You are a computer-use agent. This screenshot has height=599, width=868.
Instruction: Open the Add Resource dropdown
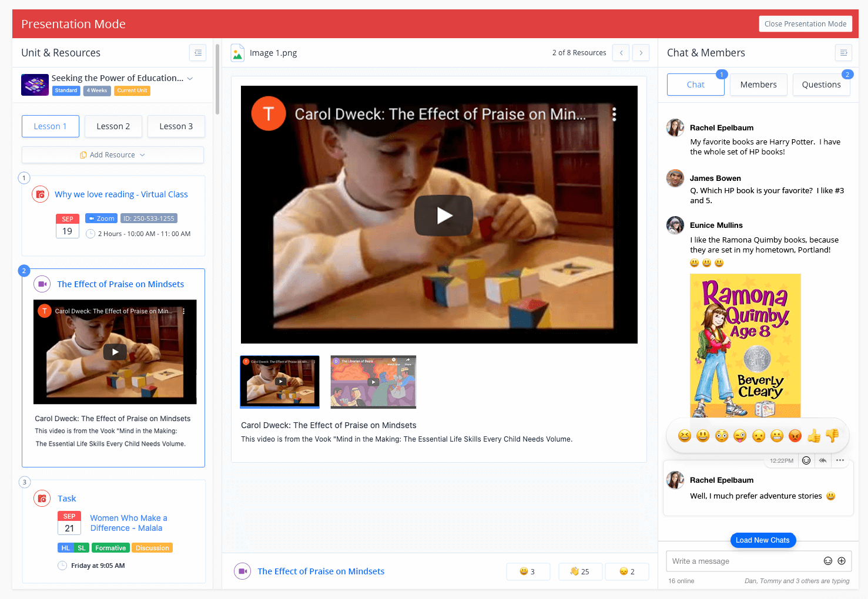point(113,155)
